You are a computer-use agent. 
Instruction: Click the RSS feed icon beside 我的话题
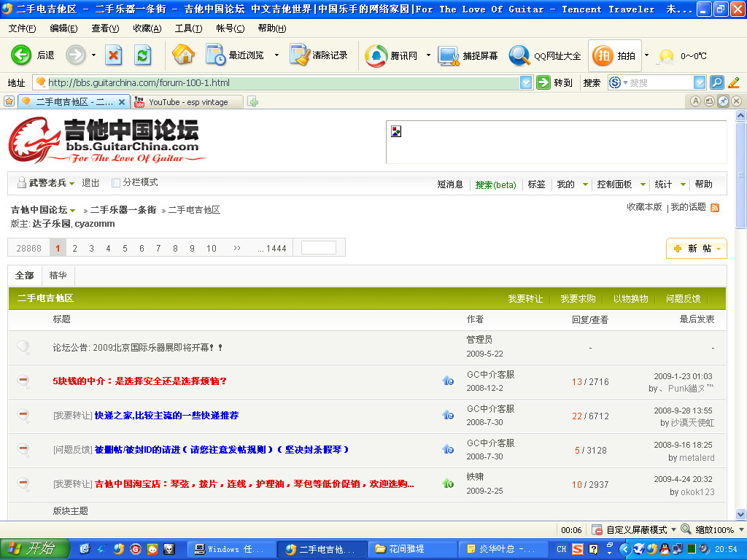(715, 208)
